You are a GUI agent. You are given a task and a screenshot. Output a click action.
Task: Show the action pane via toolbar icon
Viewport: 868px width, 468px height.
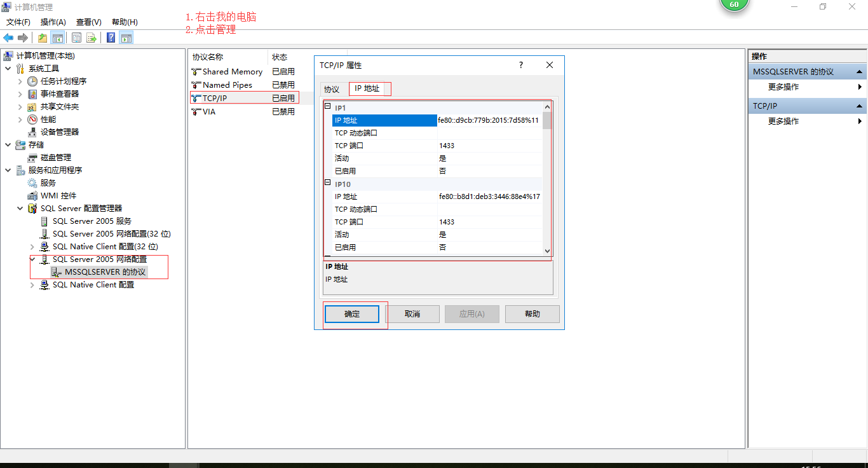(x=126, y=37)
